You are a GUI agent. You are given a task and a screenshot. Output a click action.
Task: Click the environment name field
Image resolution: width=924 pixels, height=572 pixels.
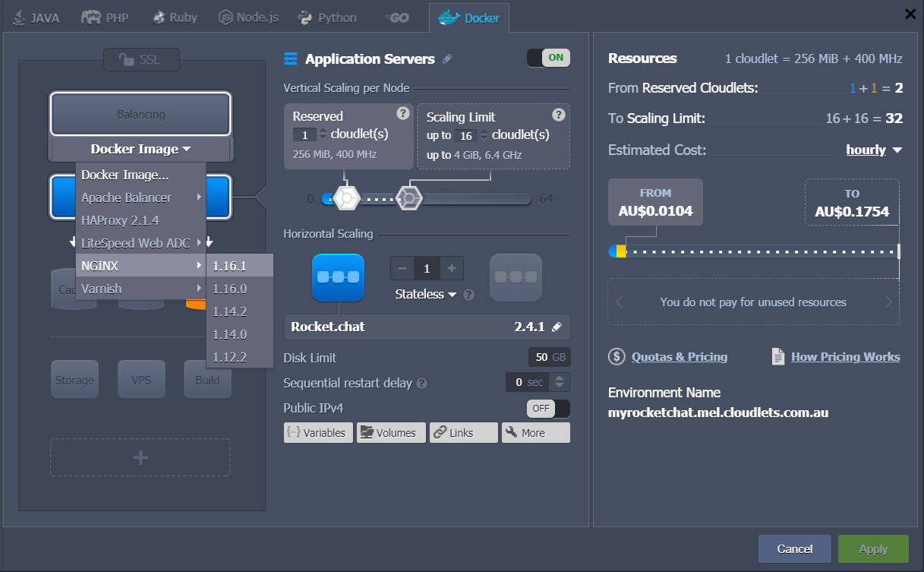(718, 413)
